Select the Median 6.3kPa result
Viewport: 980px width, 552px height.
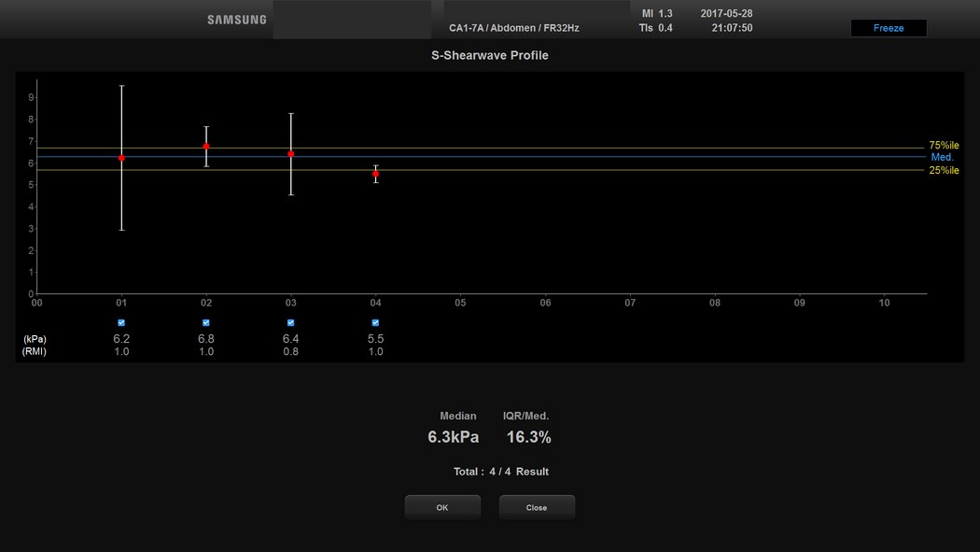pos(454,437)
